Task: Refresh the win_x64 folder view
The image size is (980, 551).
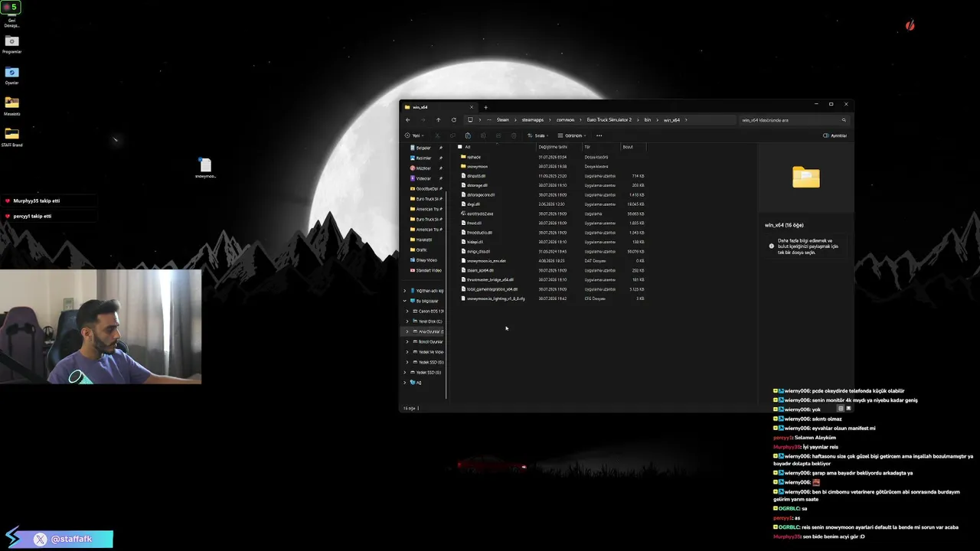Action: click(x=453, y=120)
